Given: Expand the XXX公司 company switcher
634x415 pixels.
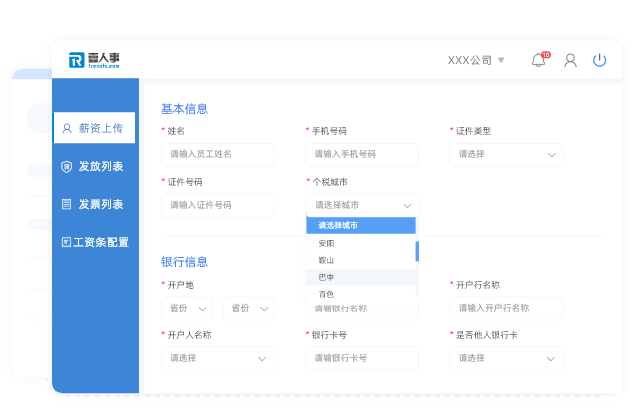Looking at the screenshot, I should pyautogui.click(x=476, y=60).
